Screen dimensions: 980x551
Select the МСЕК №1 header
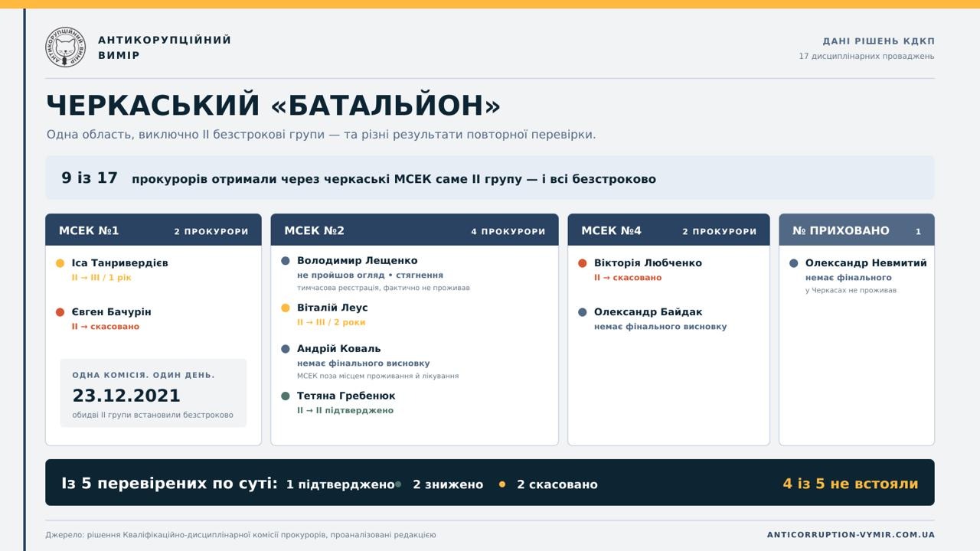click(x=153, y=230)
